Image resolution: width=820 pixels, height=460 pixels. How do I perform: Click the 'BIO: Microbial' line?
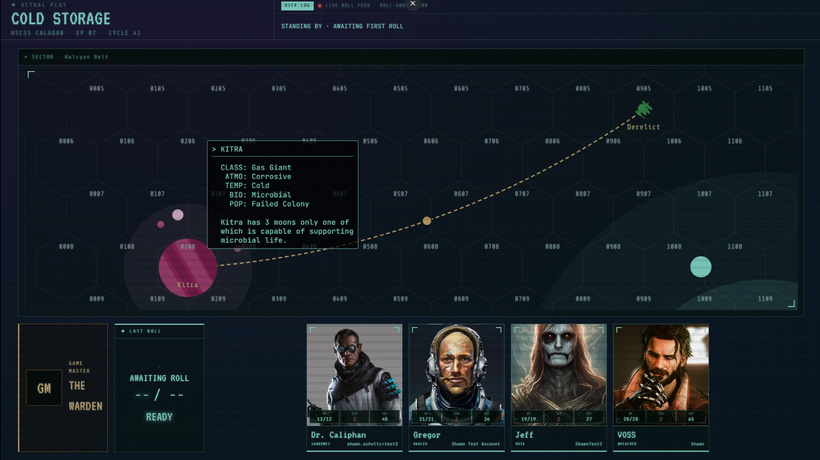click(x=260, y=195)
